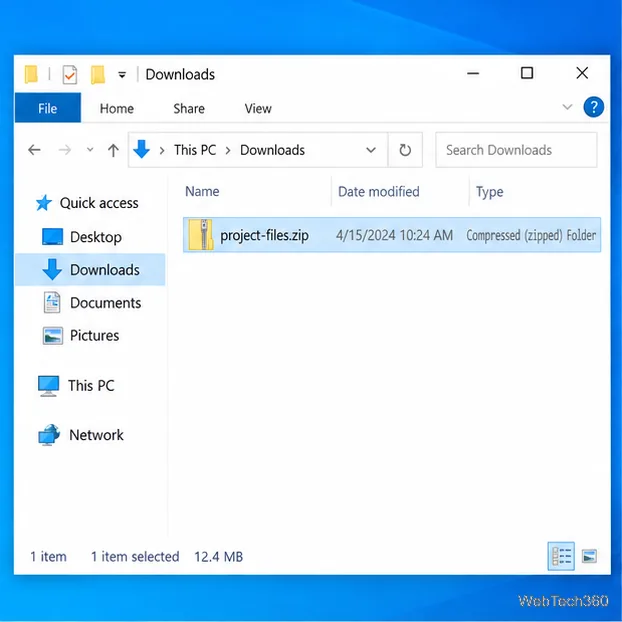Viewport: 622px width, 622px height.
Task: Click the Network icon in sidebar
Action: pos(49,435)
